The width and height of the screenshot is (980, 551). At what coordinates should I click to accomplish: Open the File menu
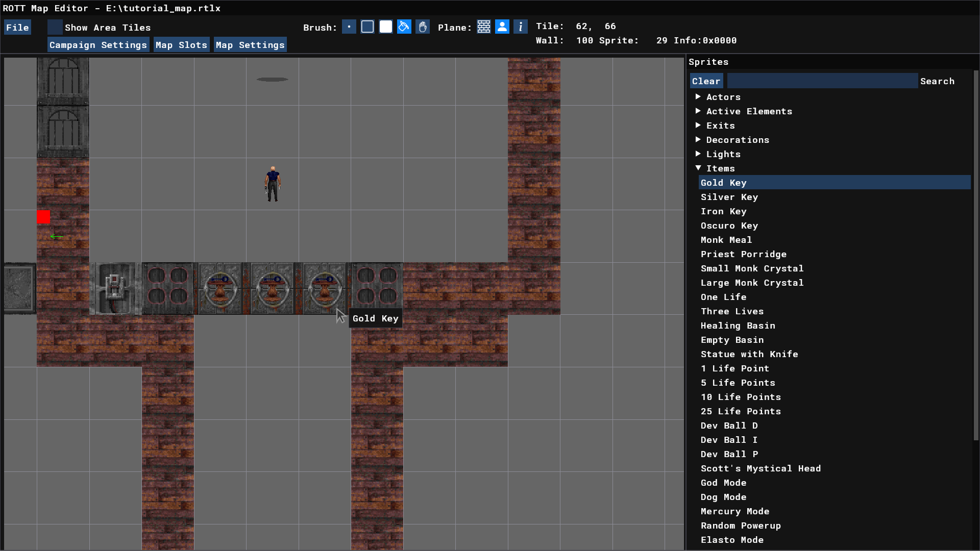pos(17,28)
